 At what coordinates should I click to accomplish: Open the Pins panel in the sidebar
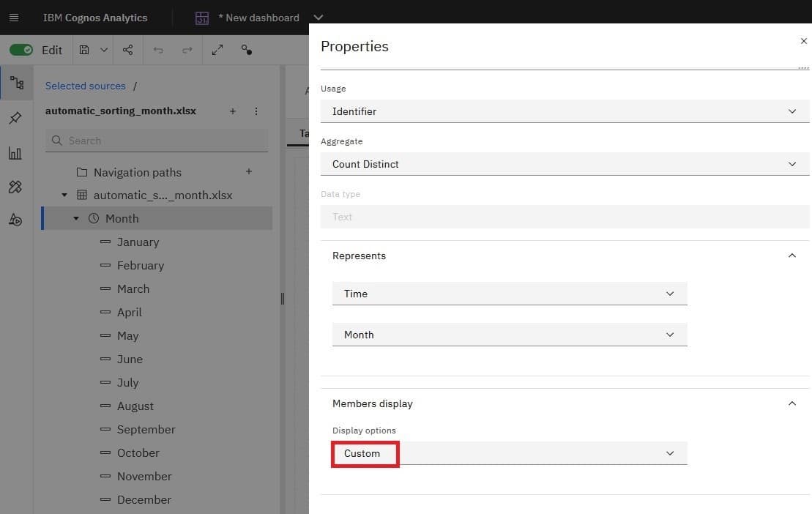tap(16, 118)
